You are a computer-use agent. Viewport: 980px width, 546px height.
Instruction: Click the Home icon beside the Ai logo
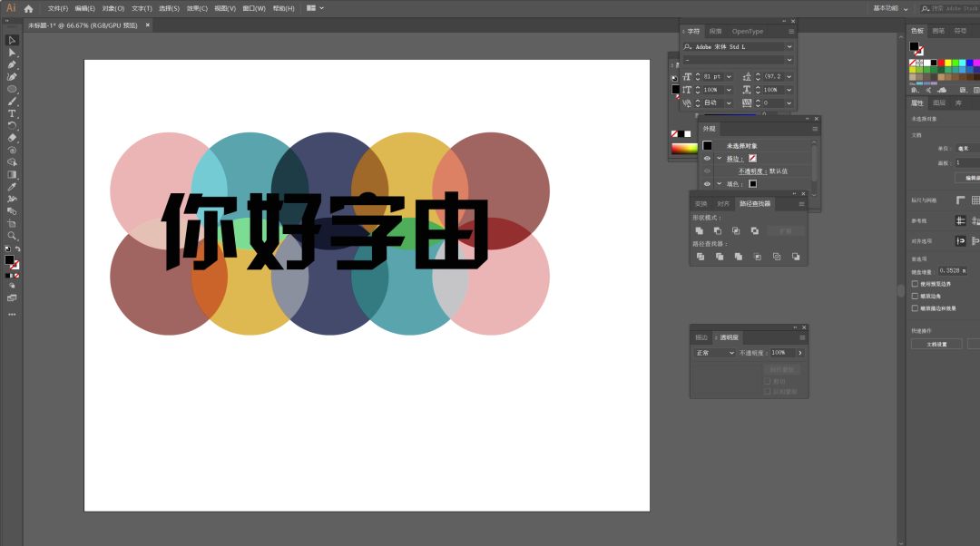click(28, 8)
